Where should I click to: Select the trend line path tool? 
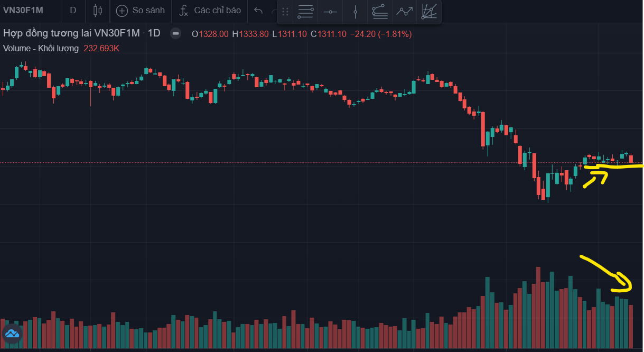(405, 12)
